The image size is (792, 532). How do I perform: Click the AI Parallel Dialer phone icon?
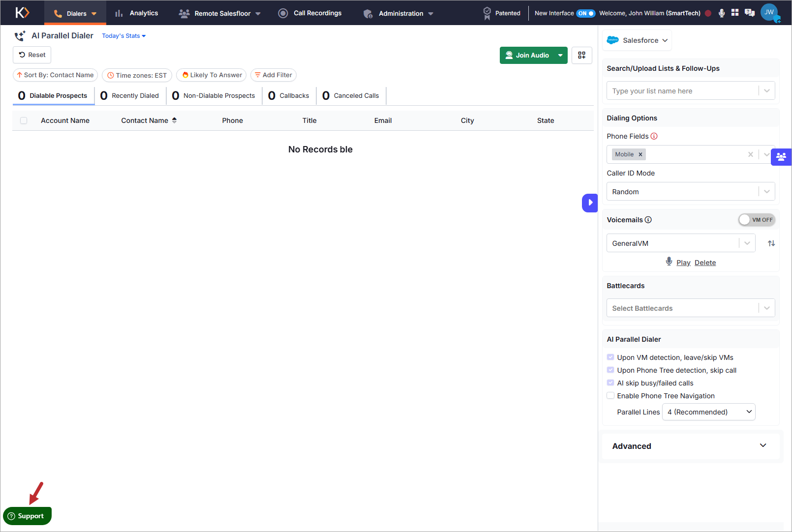tap(20, 35)
